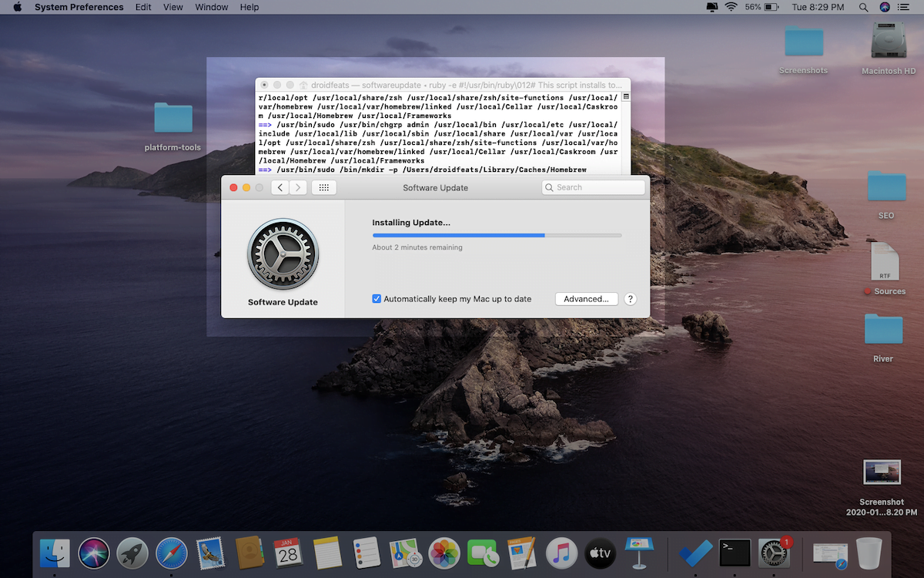This screenshot has width=924, height=578.
Task: Uncheck Automatically keep my Mac up to date
Action: click(x=377, y=298)
